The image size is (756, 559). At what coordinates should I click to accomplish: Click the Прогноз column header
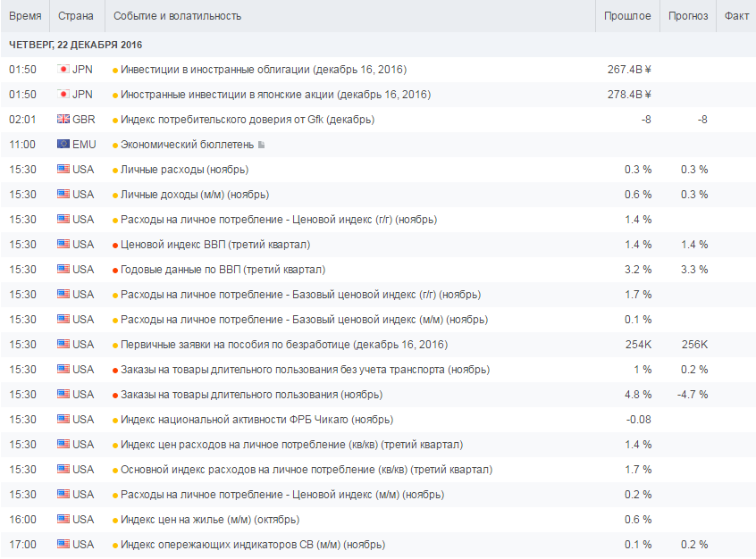point(688,16)
